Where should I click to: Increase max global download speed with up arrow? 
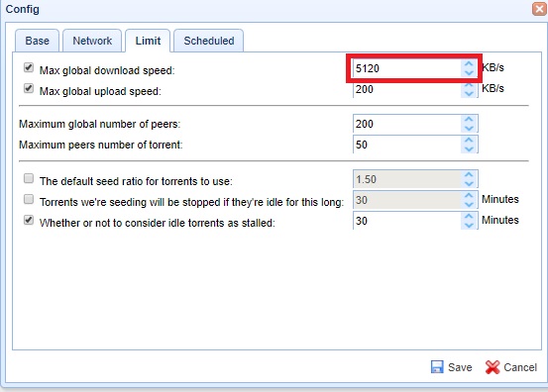pyautogui.click(x=469, y=64)
